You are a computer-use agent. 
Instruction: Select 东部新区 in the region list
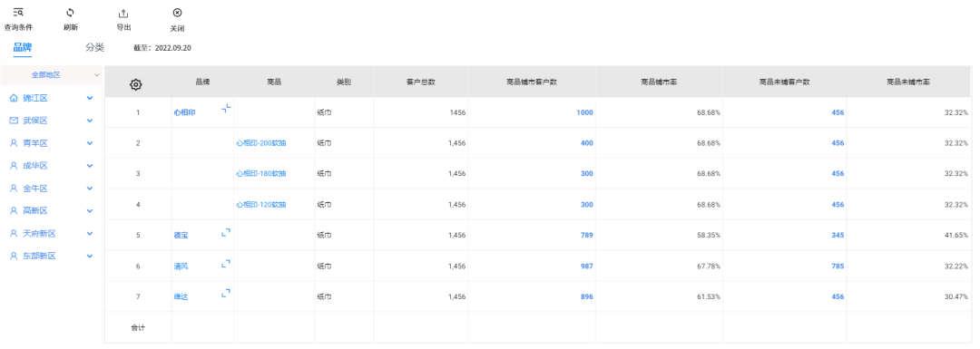40,256
